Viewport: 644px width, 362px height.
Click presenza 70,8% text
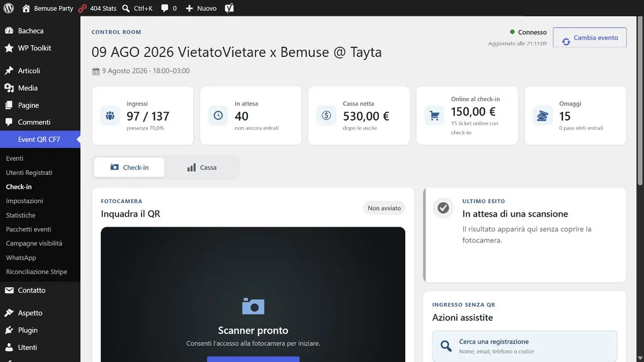coord(145,128)
